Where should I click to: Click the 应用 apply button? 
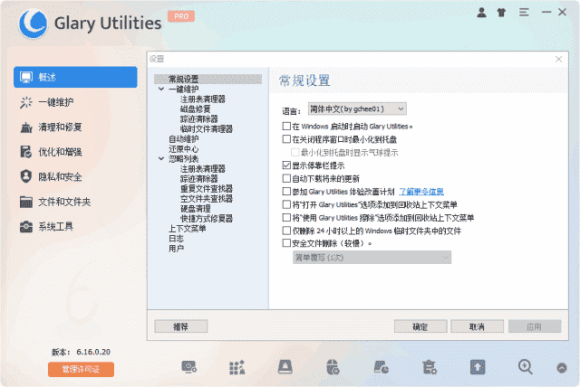(535, 327)
